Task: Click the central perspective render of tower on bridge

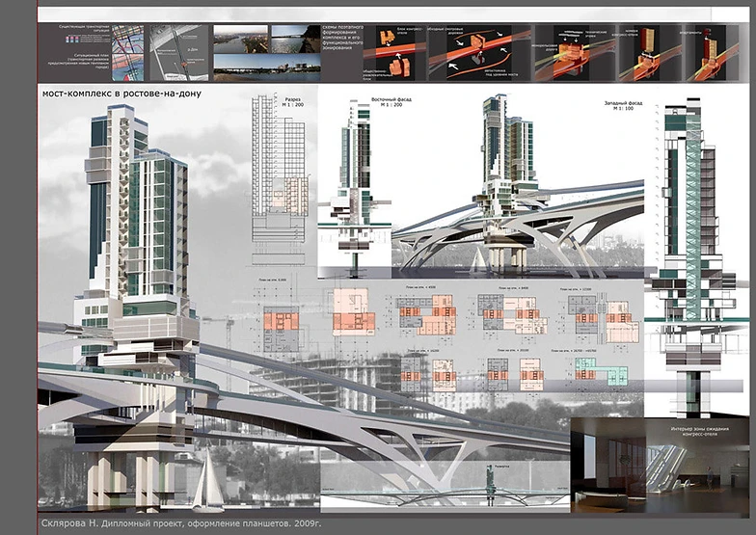Action: (x=518, y=187)
